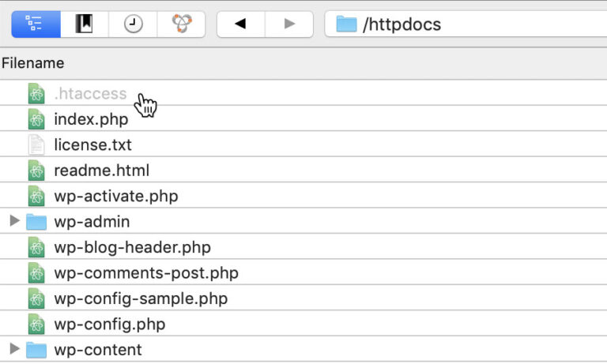Select the wp-config.php file
Screen dimensions: 607x364
(x=303, y=324)
